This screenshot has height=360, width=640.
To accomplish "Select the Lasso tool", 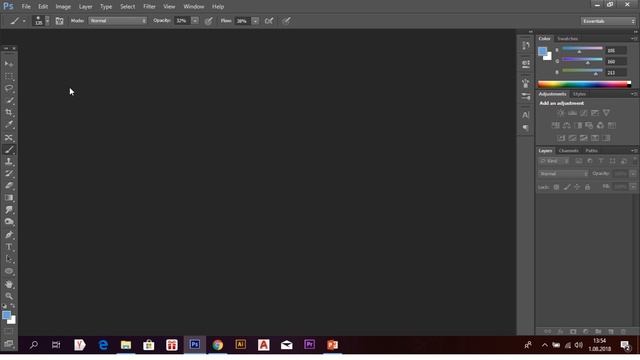I will pos(9,88).
